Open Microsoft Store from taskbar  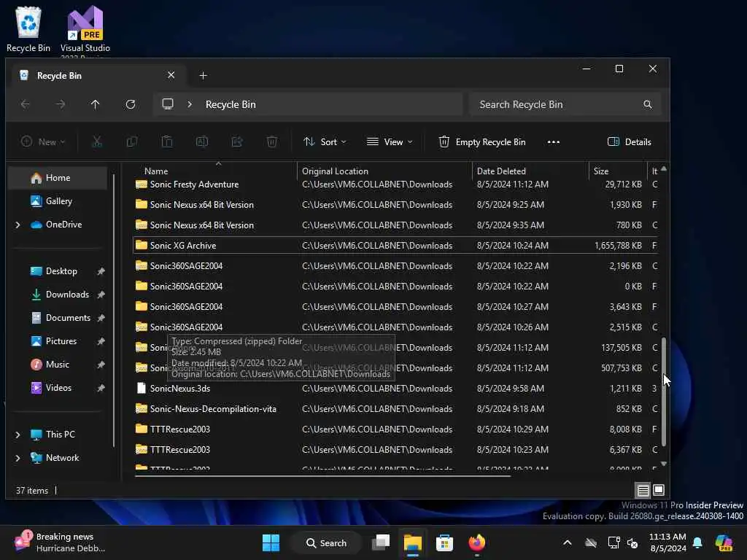pyautogui.click(x=444, y=542)
